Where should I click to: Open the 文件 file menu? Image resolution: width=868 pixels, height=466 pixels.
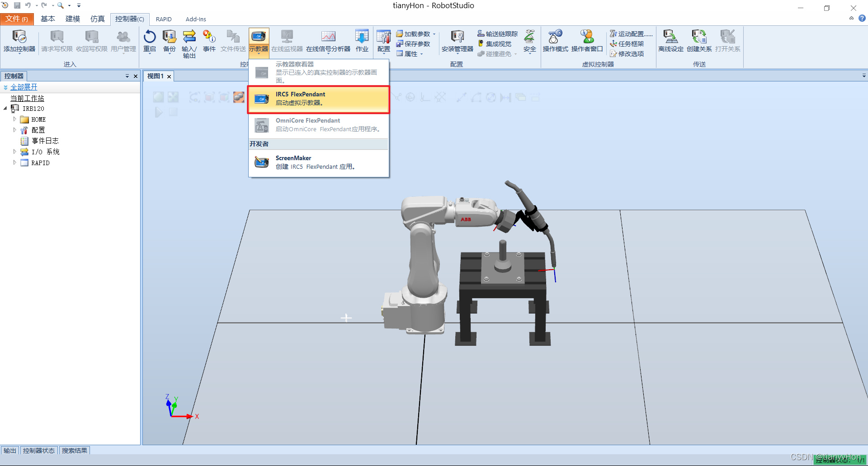pos(17,19)
